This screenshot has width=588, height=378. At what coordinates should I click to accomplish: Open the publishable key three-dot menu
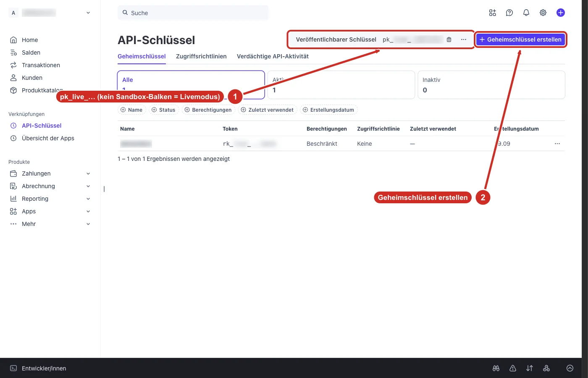point(464,39)
